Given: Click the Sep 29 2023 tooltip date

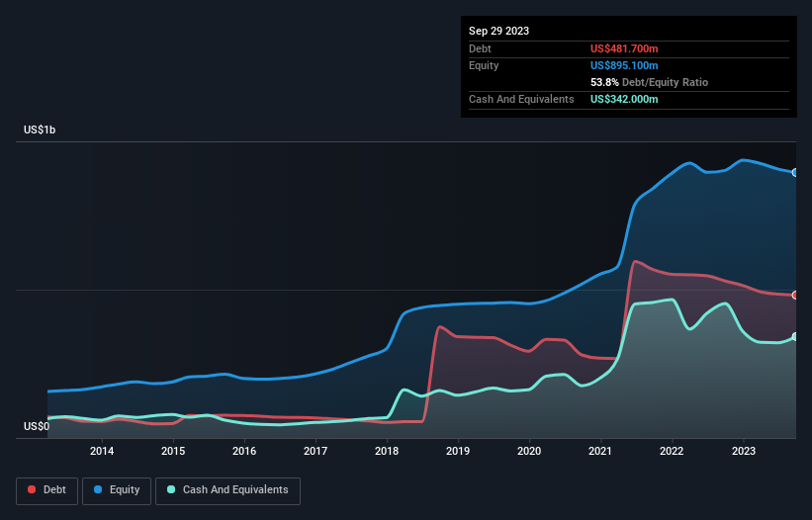Looking at the screenshot, I should 498,31.
